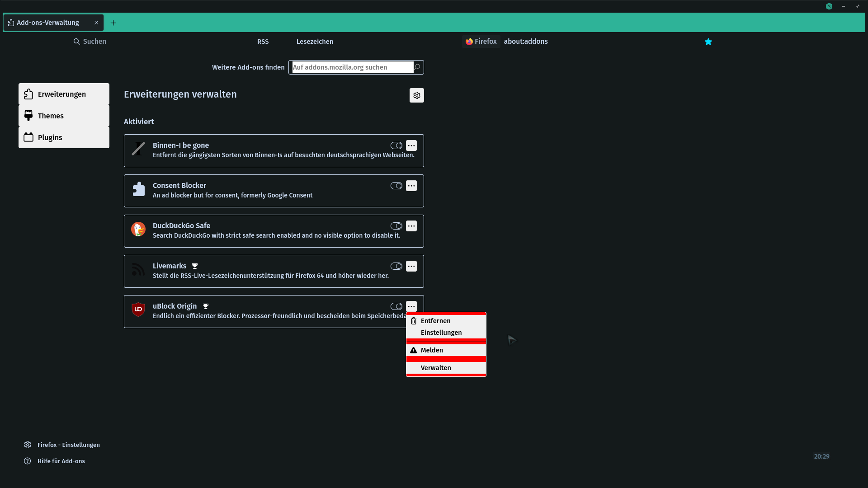868x488 pixels.
Task: Toggle the Binnen-I be gone extension off
Action: [x=396, y=145]
